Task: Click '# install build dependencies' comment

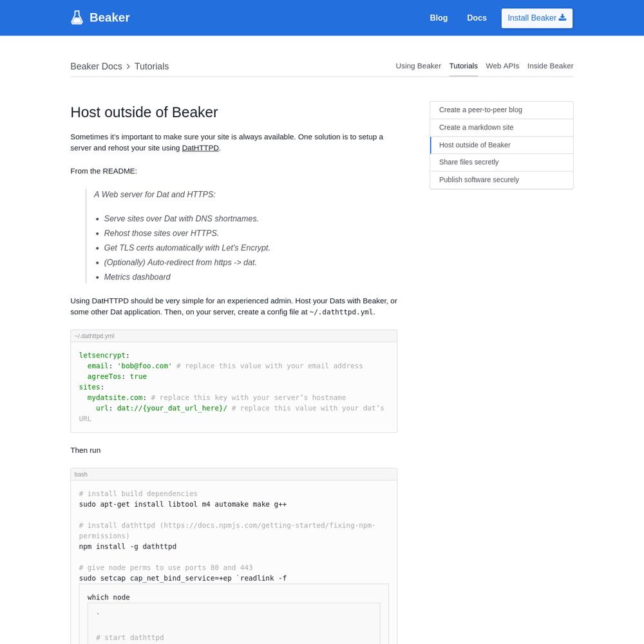Action: (138, 494)
